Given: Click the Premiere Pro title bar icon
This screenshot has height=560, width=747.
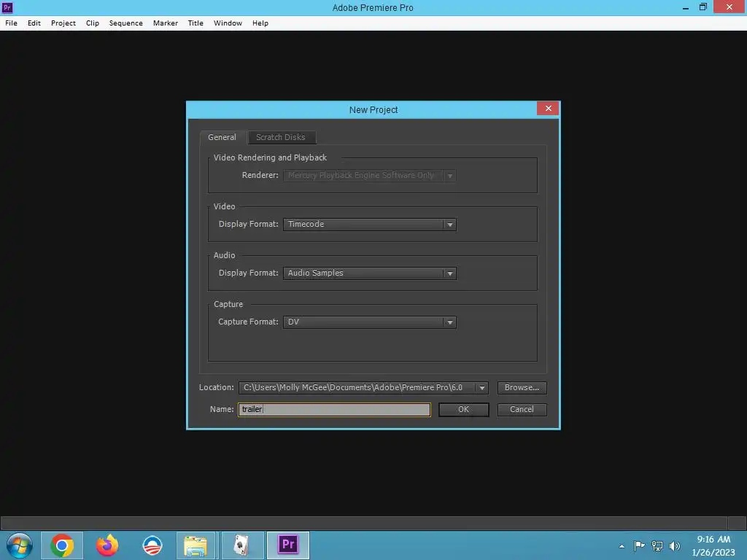Looking at the screenshot, I should tap(7, 7).
